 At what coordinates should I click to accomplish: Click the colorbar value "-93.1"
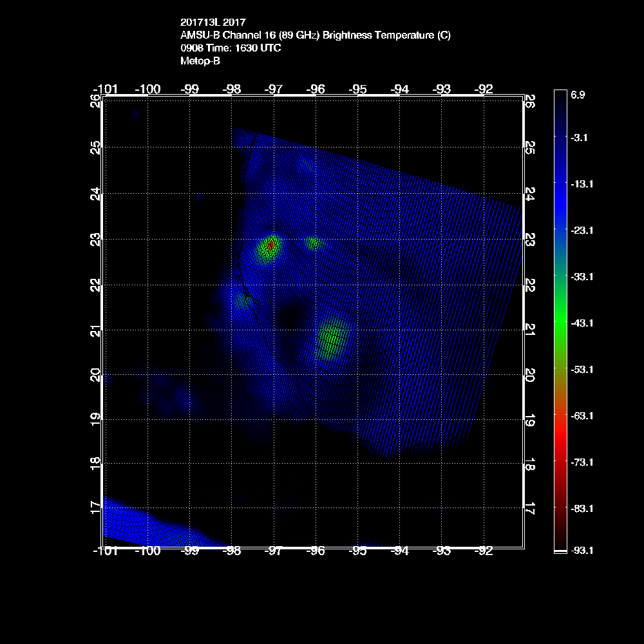(x=582, y=551)
